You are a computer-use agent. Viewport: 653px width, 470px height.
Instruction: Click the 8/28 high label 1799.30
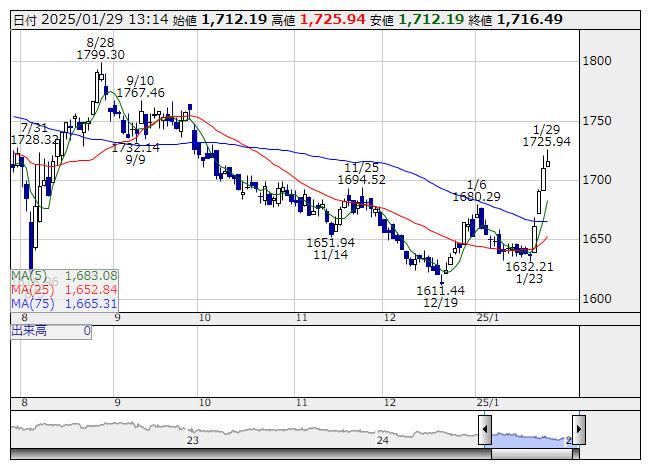coord(100,49)
